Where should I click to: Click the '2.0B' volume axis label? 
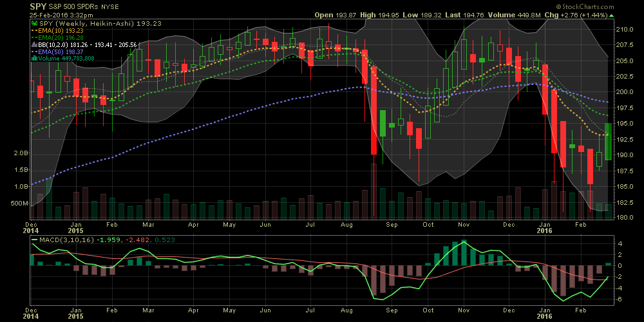point(21,153)
